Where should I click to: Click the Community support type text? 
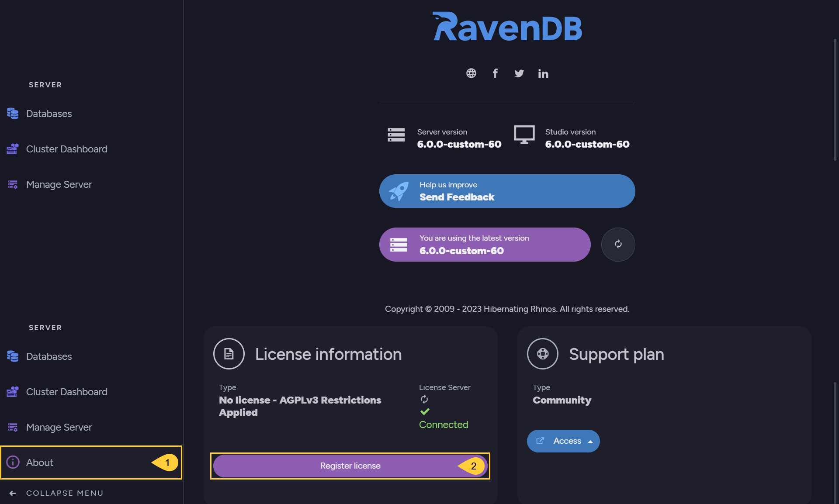pos(562,400)
